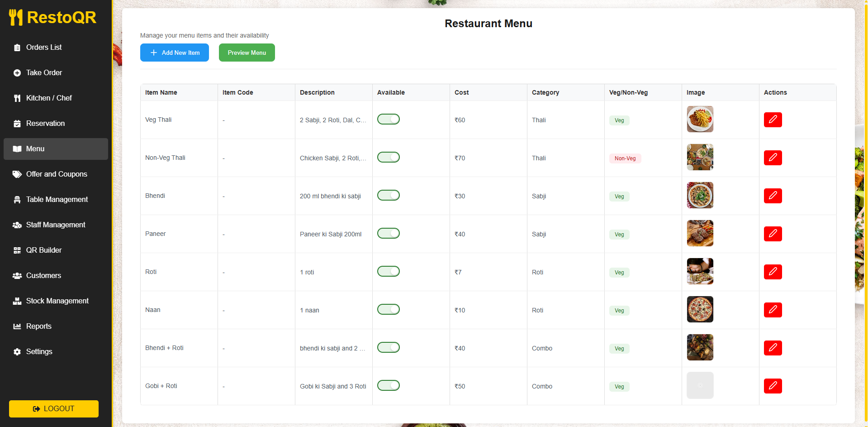This screenshot has width=868, height=427.
Task: Edit the Naan item
Action: pos(773,310)
